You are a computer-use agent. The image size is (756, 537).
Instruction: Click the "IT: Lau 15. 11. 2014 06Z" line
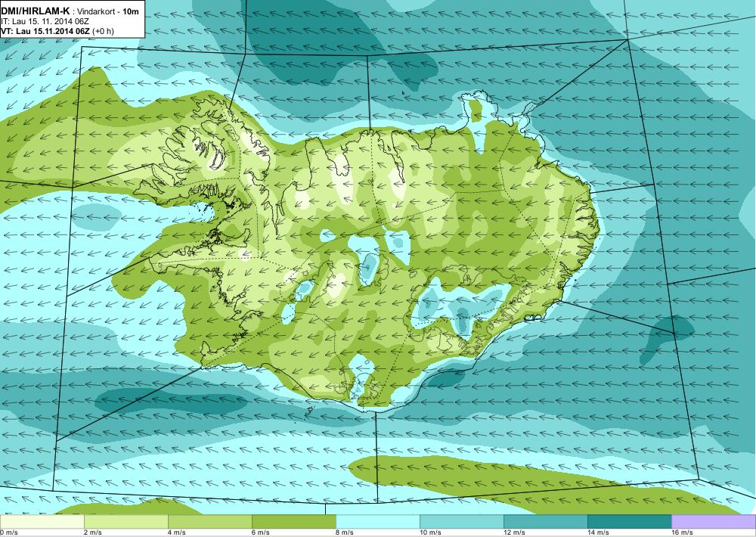click(45, 21)
